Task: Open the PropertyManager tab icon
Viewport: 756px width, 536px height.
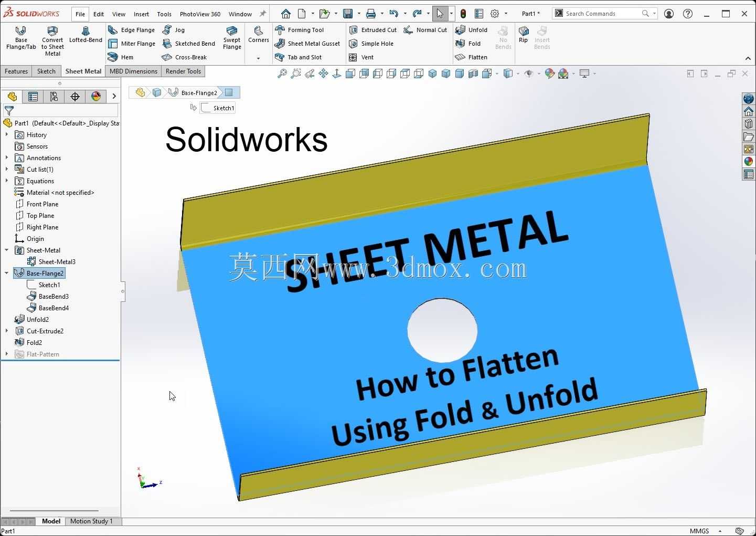Action: coord(33,97)
